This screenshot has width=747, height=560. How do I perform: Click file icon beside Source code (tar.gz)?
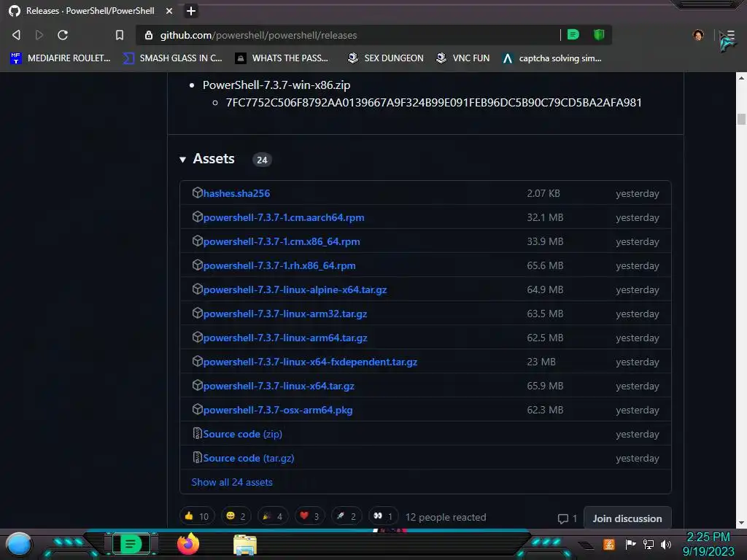click(x=197, y=457)
